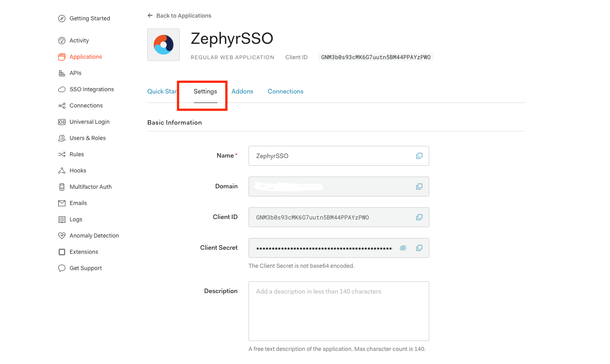The width and height of the screenshot is (610, 364).
Task: Switch to the Addons tab
Action: (x=242, y=91)
